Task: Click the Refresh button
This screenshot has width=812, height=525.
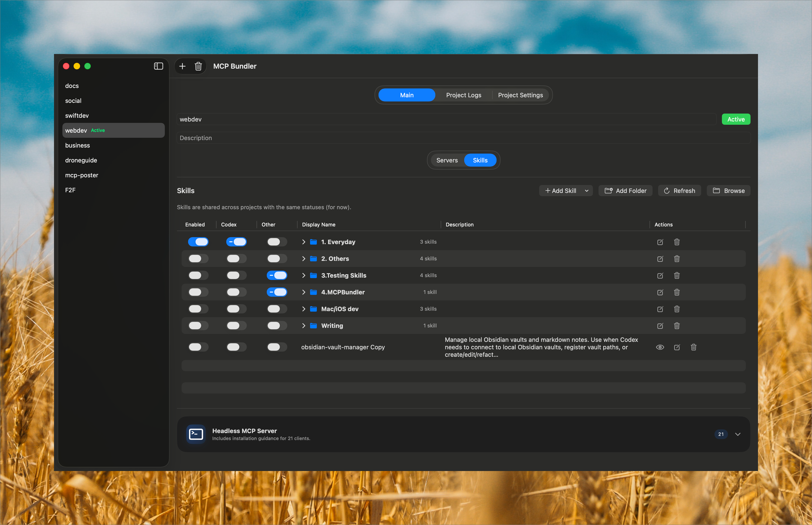Action: pyautogui.click(x=679, y=191)
